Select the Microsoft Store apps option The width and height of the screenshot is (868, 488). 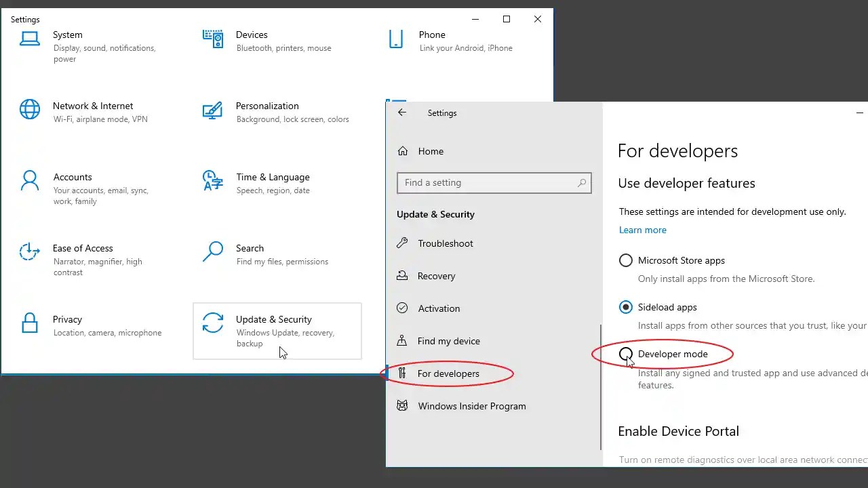point(625,260)
